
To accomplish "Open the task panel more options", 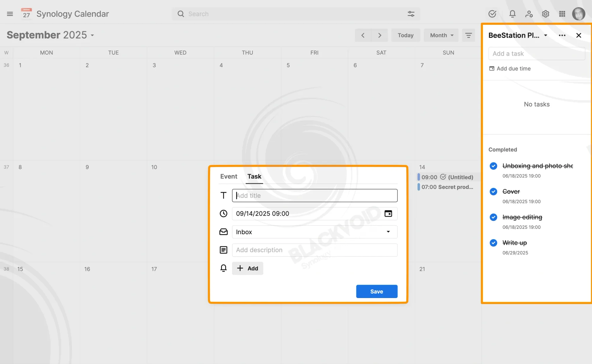I will 562,35.
